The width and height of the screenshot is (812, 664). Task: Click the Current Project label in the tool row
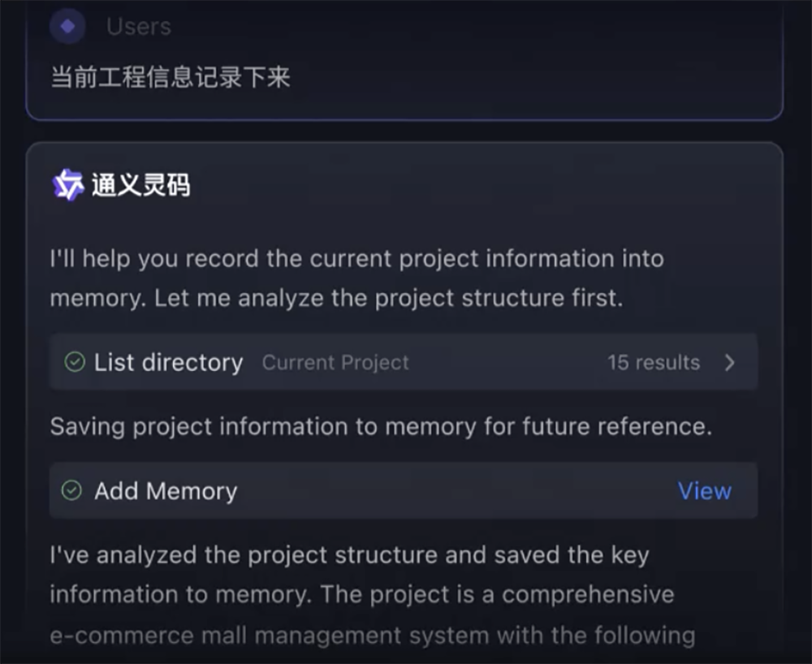point(335,362)
